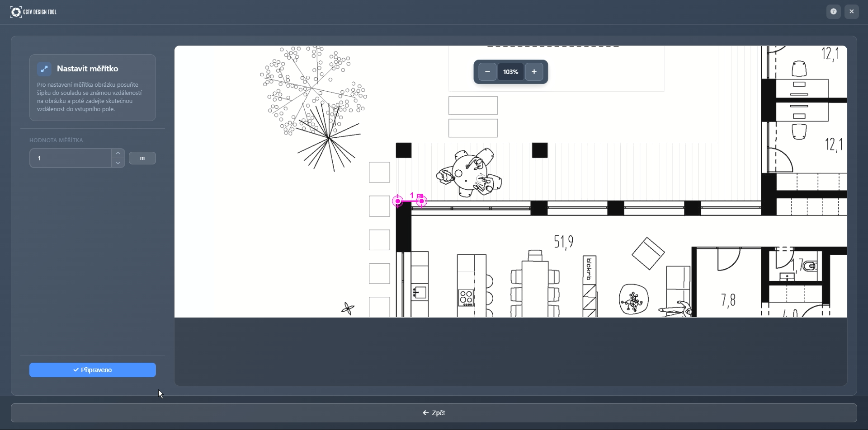Click the room area label 51,9

point(564,242)
